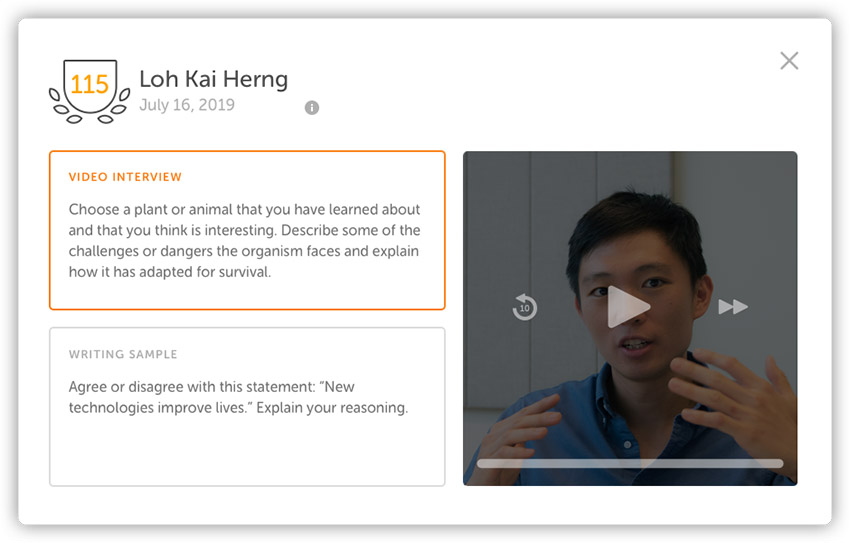Select the Video Interview card
This screenshot has height=543, width=850.
click(247, 230)
